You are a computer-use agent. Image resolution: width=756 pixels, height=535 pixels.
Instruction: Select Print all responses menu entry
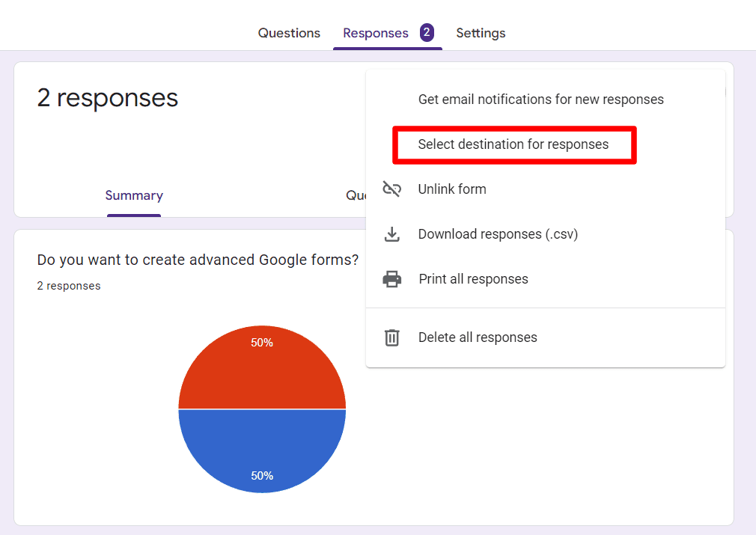(x=546, y=278)
